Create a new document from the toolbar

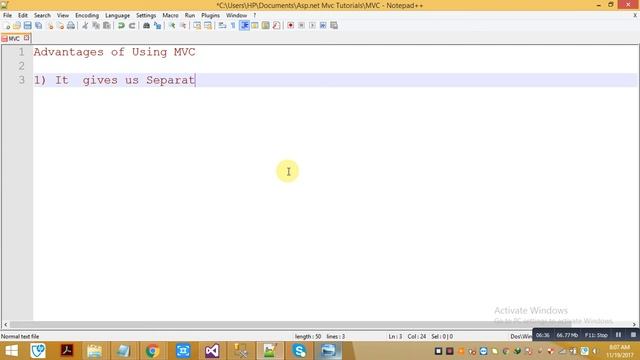(x=7, y=25)
